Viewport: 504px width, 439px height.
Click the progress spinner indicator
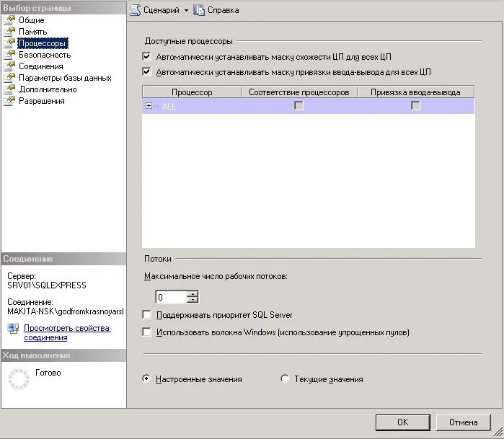pos(18,379)
